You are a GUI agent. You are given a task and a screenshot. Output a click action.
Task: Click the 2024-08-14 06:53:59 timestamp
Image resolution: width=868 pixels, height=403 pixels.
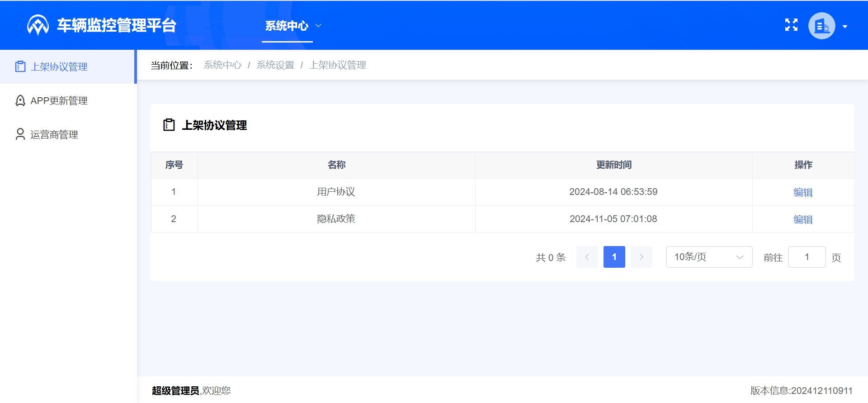[x=613, y=192]
